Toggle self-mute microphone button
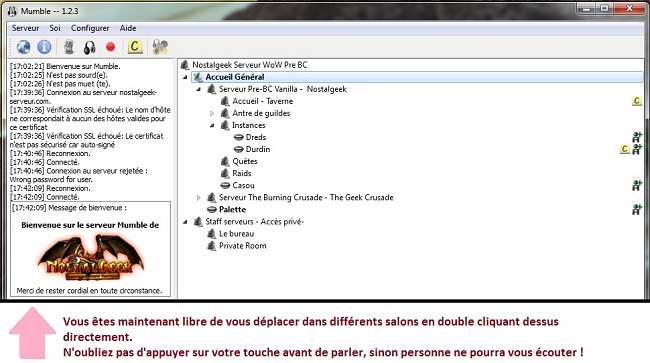650x363 pixels. (x=69, y=47)
